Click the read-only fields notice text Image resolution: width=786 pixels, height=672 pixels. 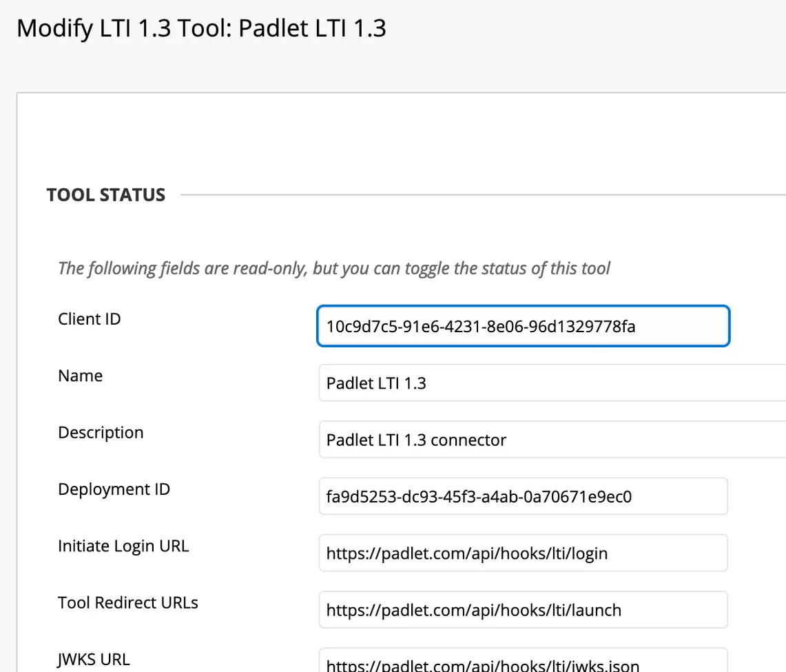click(x=334, y=268)
